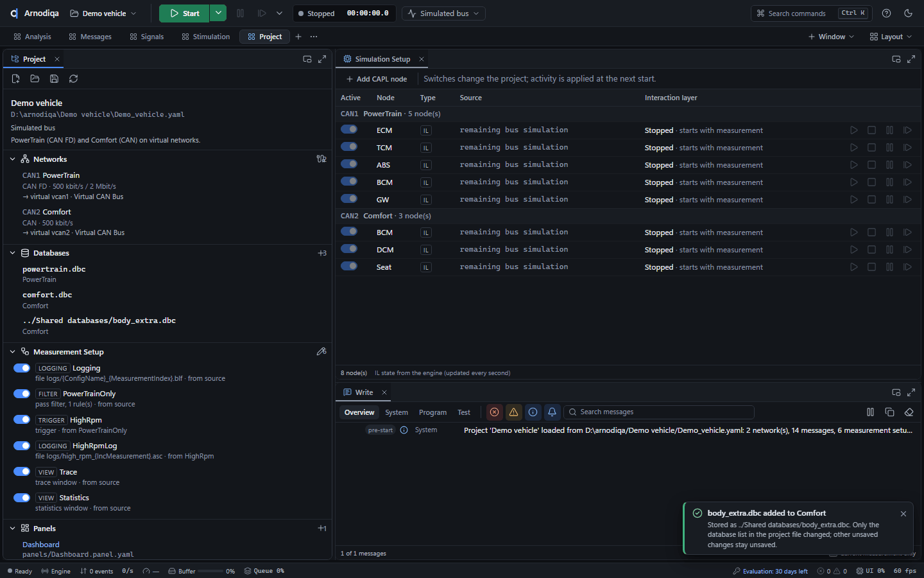Switch to the Signals tab

146,37
